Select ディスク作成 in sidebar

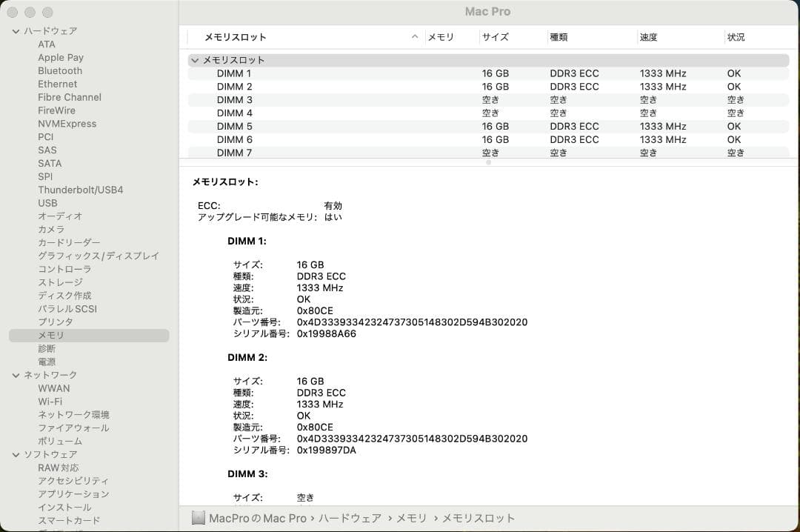tap(64, 296)
